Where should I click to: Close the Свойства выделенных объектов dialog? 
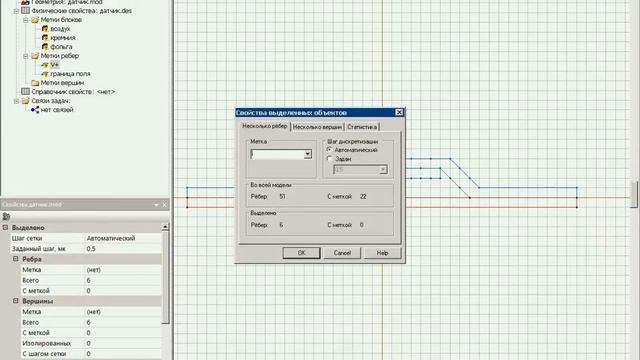pyautogui.click(x=399, y=113)
